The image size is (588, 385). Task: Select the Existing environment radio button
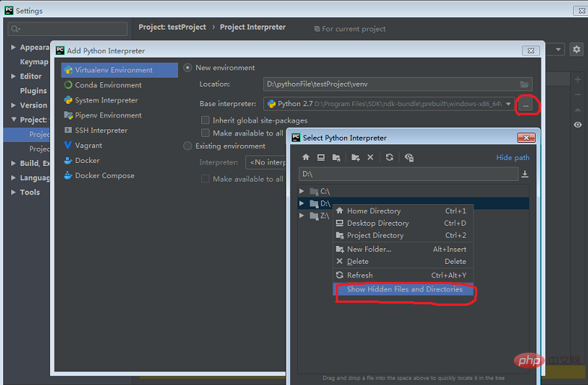click(x=188, y=147)
